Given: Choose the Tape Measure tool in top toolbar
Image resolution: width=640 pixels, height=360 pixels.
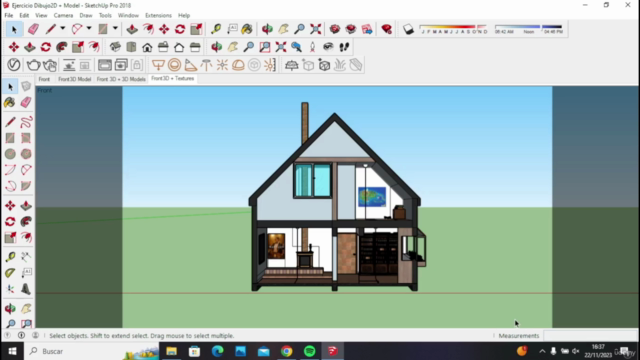Looking at the screenshot, I should click(x=216, y=29).
